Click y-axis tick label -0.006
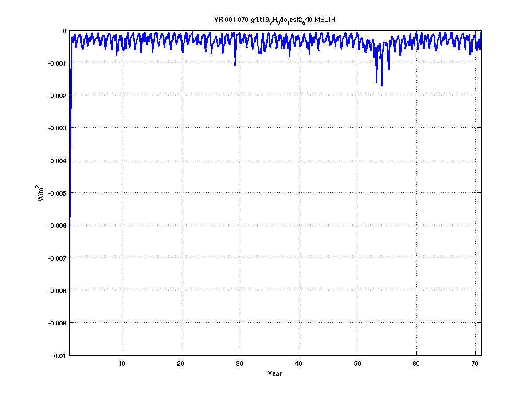The width and height of the screenshot is (532, 399). click(58, 226)
